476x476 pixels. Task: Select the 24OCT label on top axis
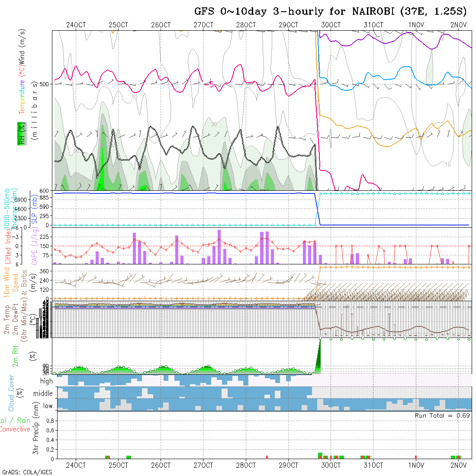coord(76,25)
